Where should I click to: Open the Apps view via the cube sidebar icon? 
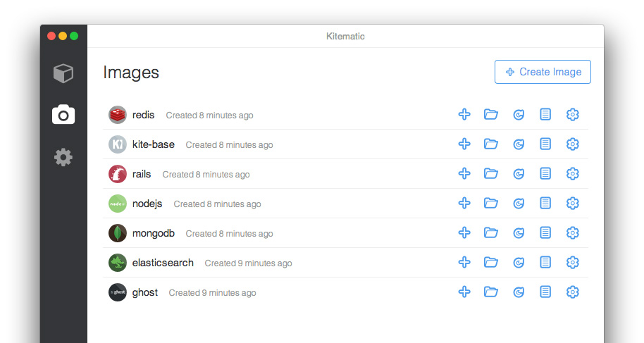63,73
